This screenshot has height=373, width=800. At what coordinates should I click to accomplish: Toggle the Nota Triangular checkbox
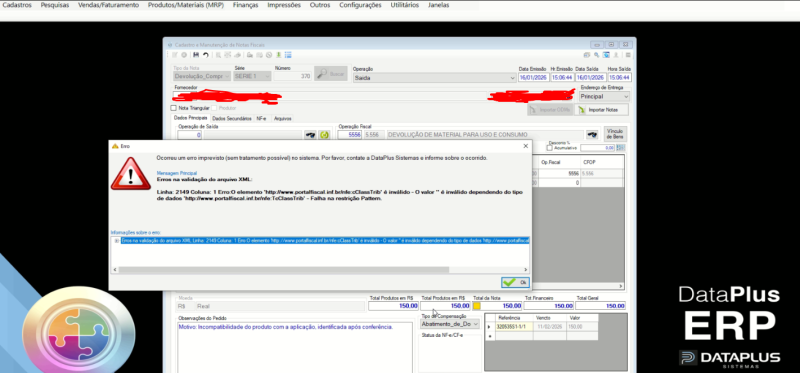(173, 108)
